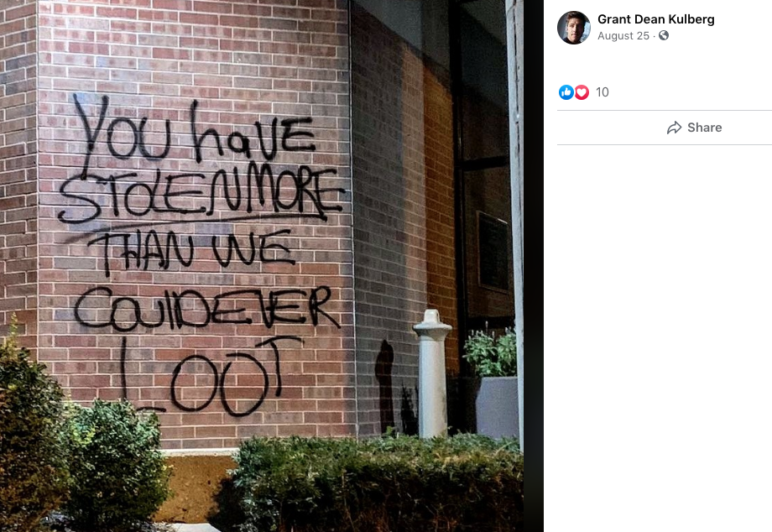
Task: Click the blue thumbs-up Like reaction icon
Action: pos(566,92)
